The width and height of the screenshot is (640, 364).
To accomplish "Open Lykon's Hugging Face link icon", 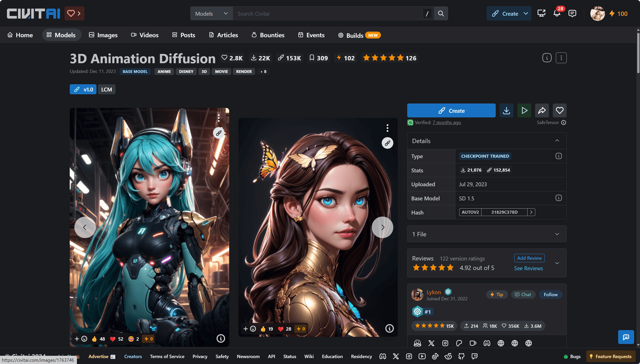I will (x=417, y=344).
